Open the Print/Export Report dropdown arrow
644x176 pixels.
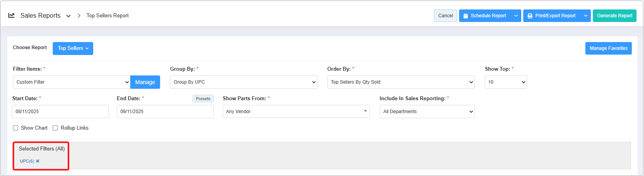pyautogui.click(x=586, y=16)
